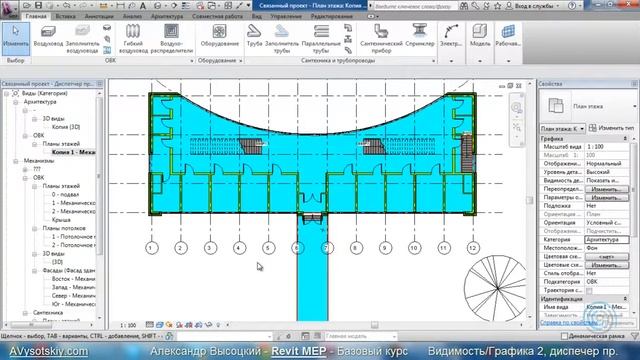The height and width of the screenshot is (360, 640).
Task: Click the Изменить тип button
Action: 611,128
